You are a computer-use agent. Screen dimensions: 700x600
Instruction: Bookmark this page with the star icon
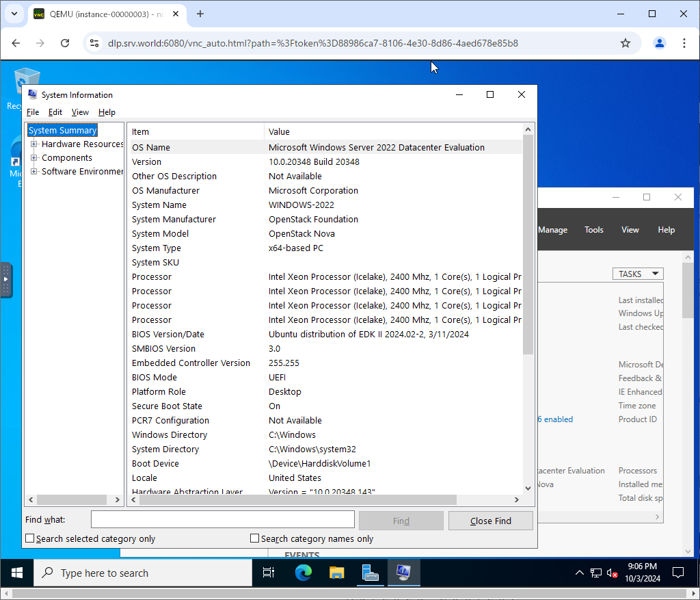[625, 43]
